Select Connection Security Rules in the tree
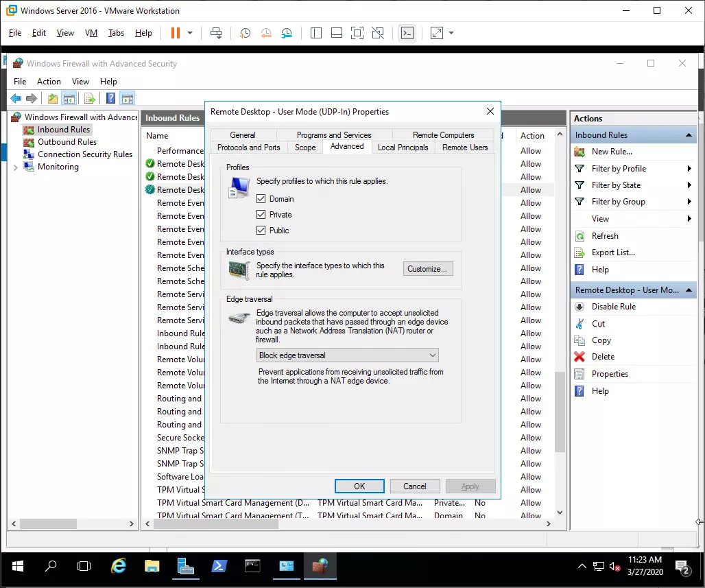The width and height of the screenshot is (705, 588). tap(85, 154)
